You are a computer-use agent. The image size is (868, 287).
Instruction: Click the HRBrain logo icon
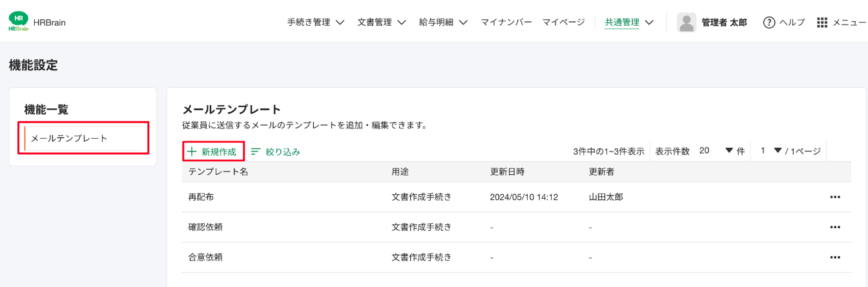pyautogui.click(x=19, y=22)
